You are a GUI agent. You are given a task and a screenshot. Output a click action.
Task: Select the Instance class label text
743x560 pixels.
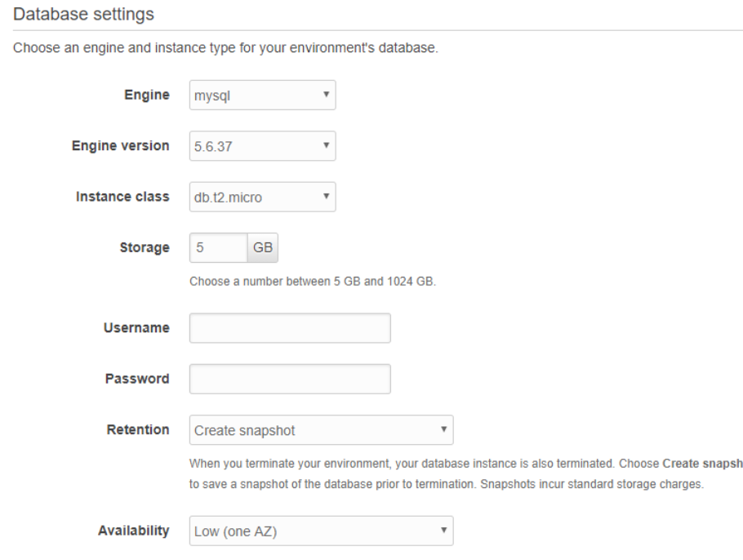pyautogui.click(x=124, y=197)
